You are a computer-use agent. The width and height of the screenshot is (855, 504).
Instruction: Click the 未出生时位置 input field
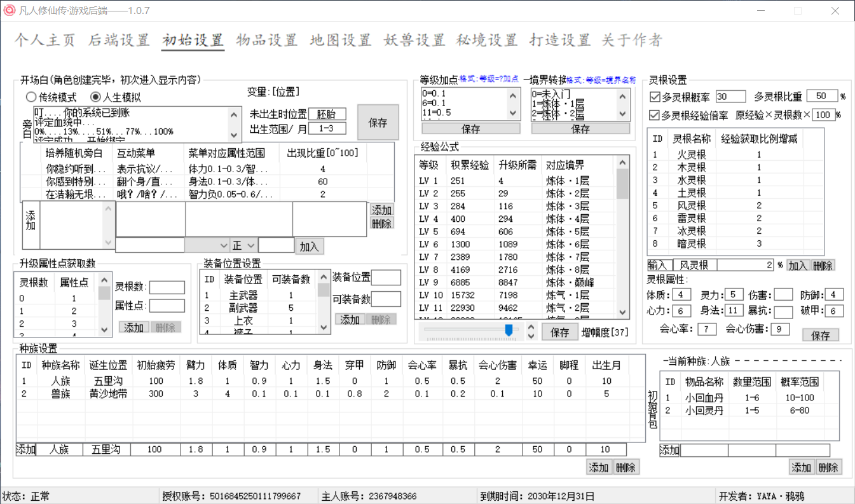pyautogui.click(x=327, y=114)
